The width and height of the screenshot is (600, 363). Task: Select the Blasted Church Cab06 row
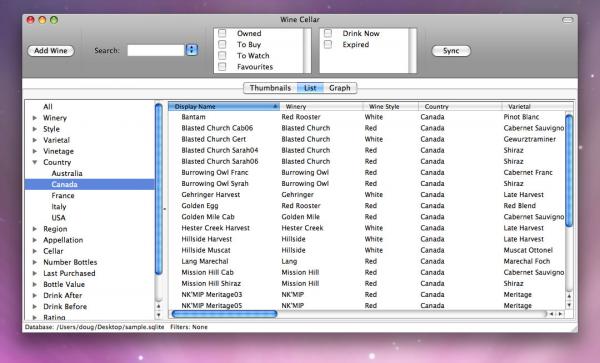pyautogui.click(x=367, y=128)
